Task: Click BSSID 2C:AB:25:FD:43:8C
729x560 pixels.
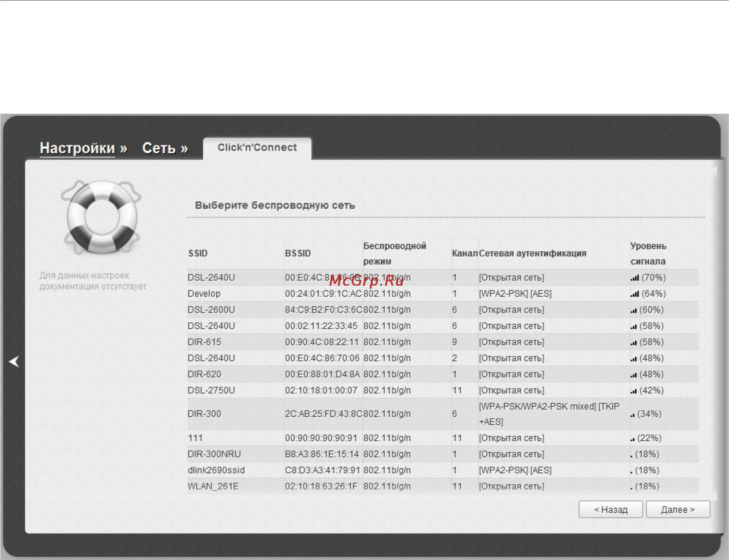Action: (x=324, y=414)
